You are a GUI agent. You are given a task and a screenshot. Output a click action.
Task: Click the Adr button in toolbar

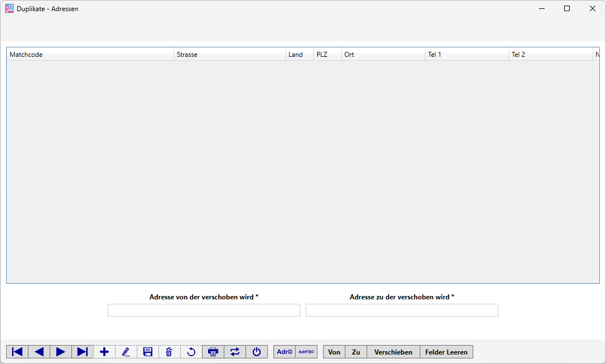(x=285, y=352)
